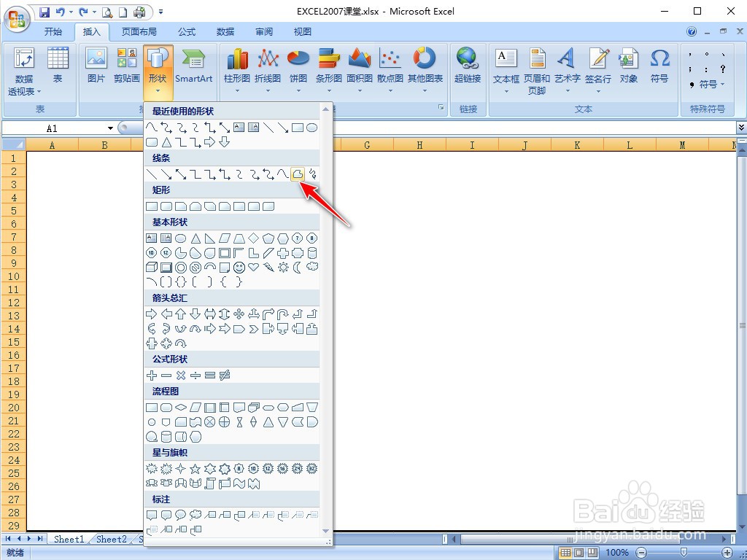
Task: Select the flowchart Decision diamond shape
Action: [x=181, y=408]
